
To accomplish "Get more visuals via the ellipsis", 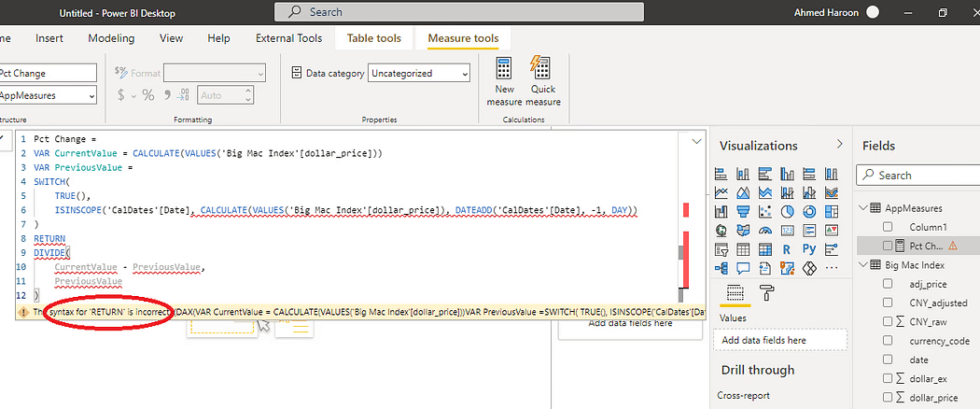I will [x=832, y=268].
